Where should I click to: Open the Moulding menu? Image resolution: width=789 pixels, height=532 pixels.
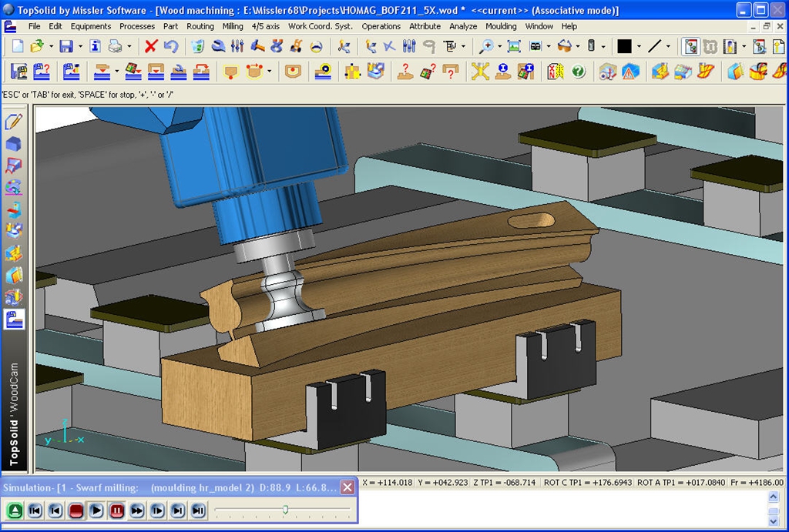[501, 26]
